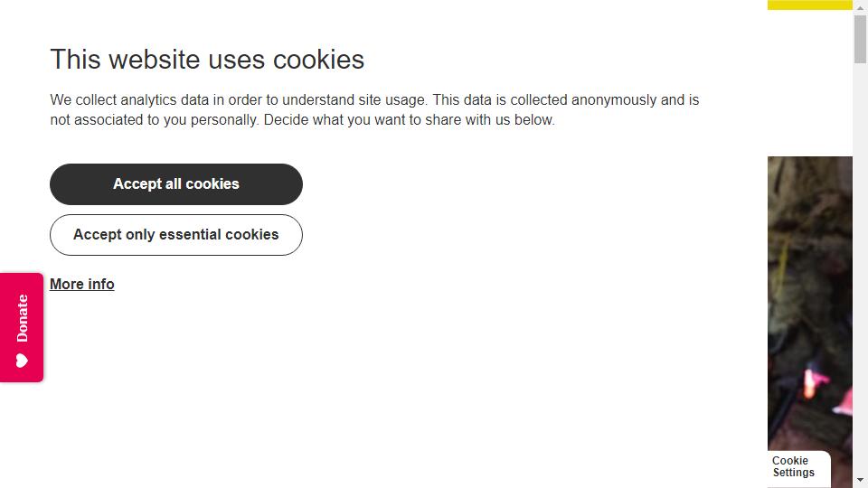
Task: Click the scrollbar up arrow
Action: (x=860, y=7)
